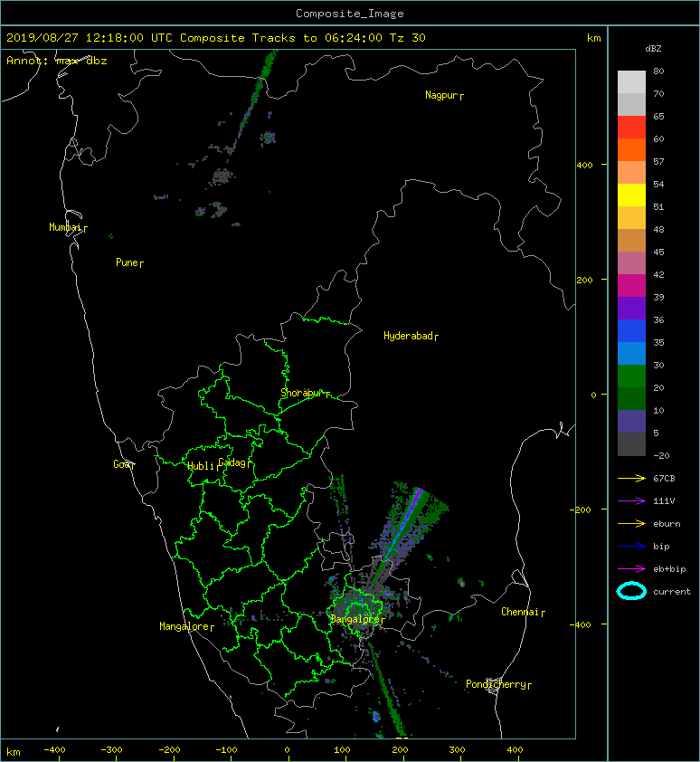
Task: Pick the yellow 51 dBZ color swatch
Action: click(x=631, y=195)
